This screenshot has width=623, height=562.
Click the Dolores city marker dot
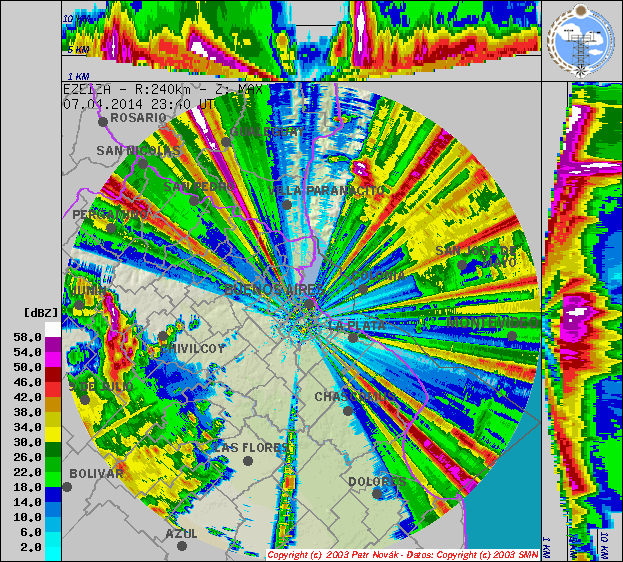[x=377, y=494]
